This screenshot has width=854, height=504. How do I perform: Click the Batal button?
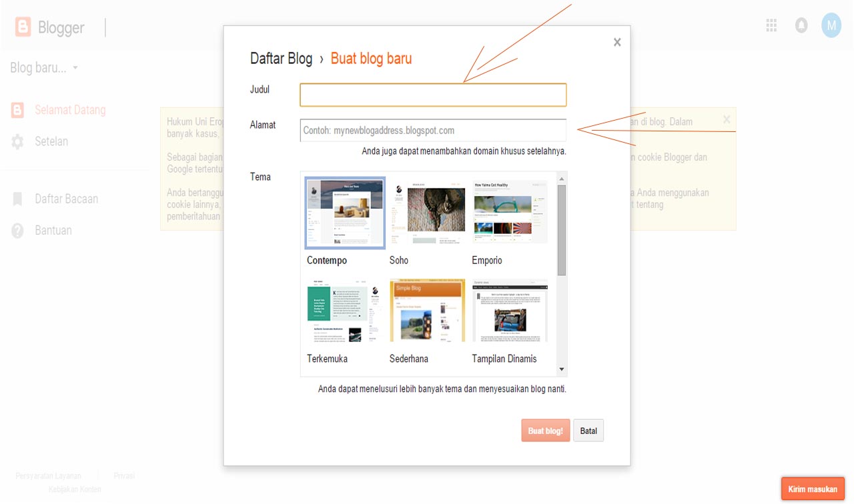[x=588, y=431]
